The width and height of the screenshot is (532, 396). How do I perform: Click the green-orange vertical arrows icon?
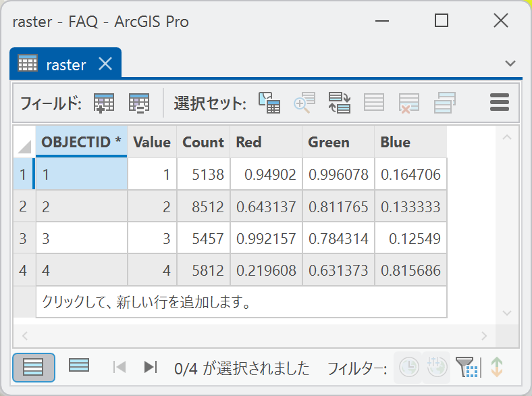click(497, 368)
